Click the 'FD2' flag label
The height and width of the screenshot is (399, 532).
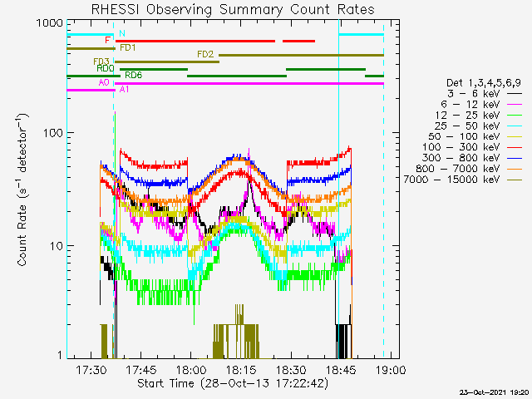click(x=205, y=54)
